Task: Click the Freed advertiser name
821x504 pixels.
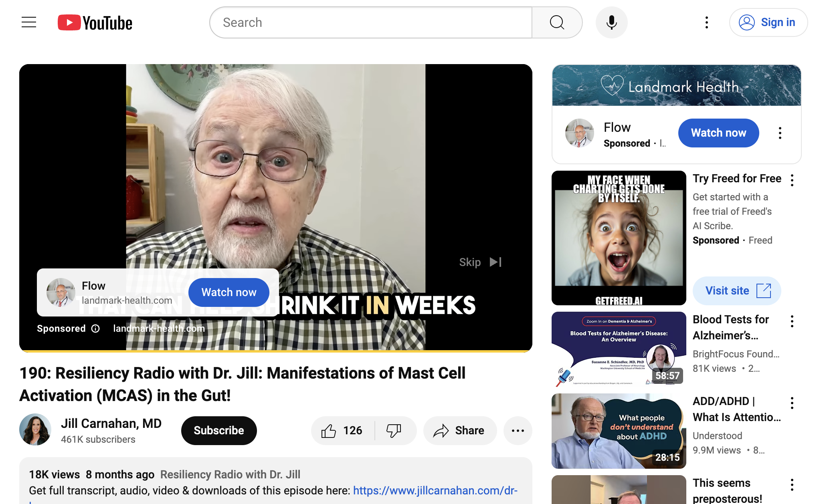Action: pyautogui.click(x=760, y=240)
